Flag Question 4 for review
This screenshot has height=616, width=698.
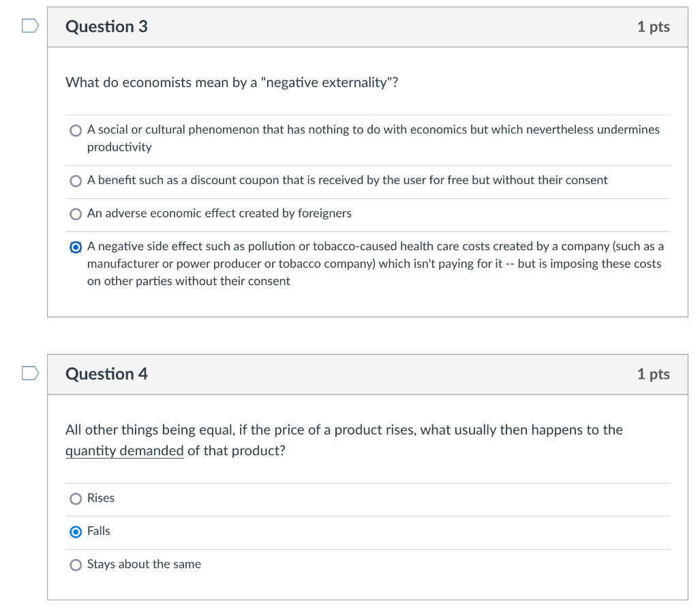(29, 373)
